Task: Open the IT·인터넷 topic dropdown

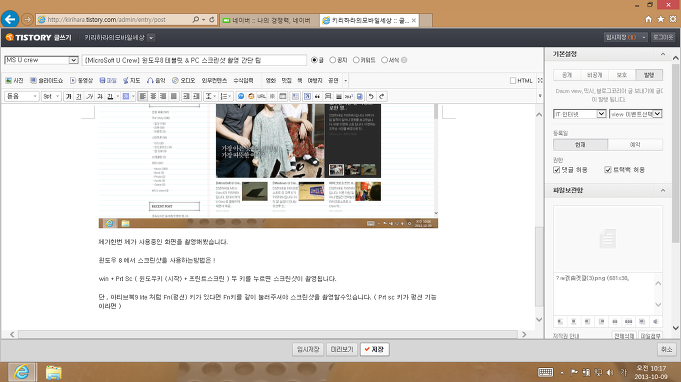Action: (x=580, y=114)
